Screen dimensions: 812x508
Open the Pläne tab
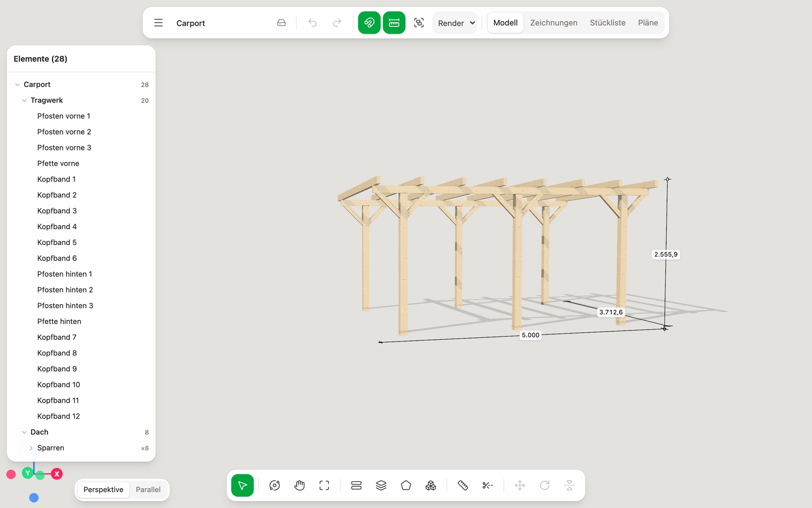pyautogui.click(x=648, y=23)
